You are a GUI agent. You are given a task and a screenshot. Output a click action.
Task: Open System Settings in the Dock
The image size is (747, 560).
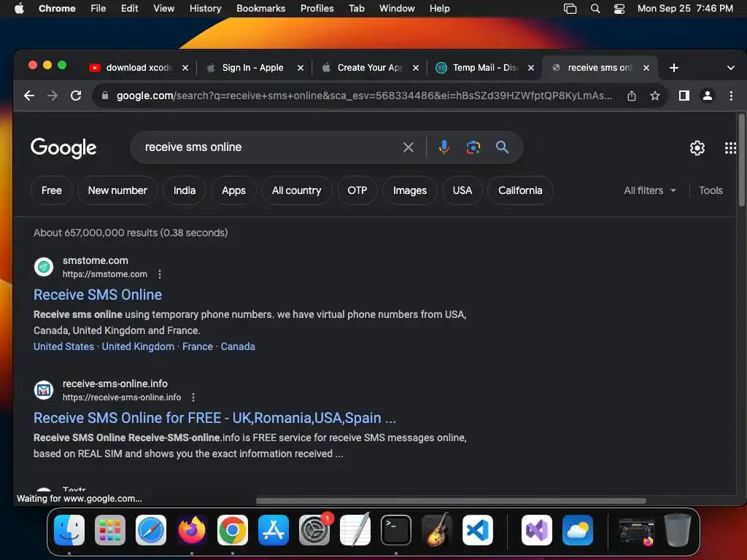[314, 530]
